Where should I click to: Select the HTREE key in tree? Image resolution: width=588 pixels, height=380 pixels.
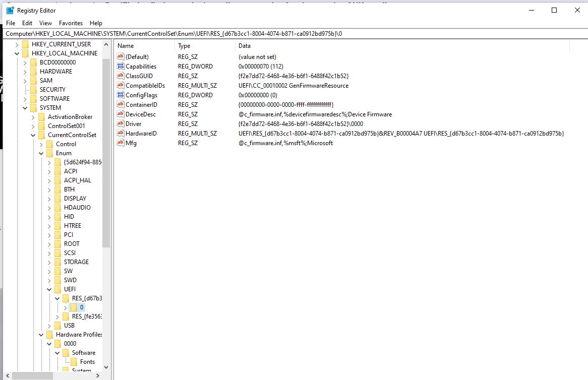(x=73, y=226)
